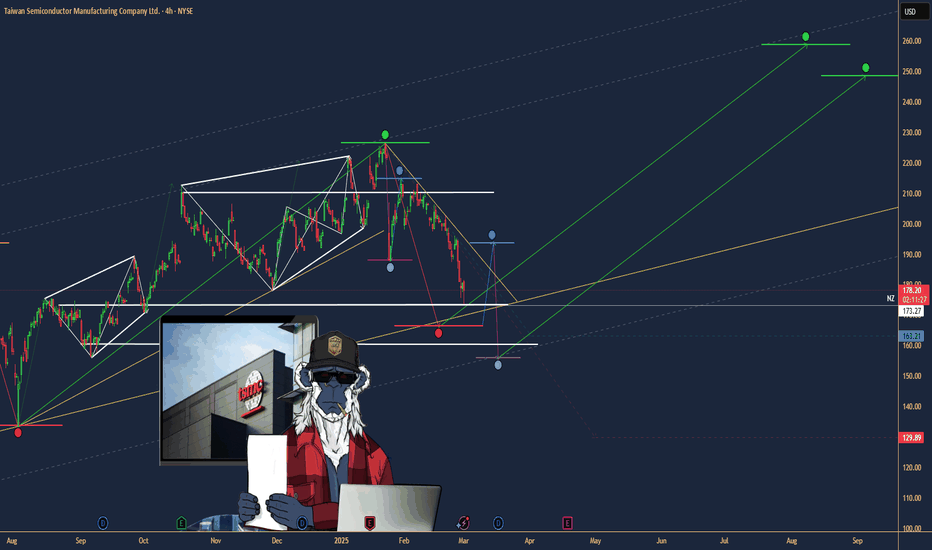This screenshot has height=550, width=932.
Task: Click the Jul label on time axis
Action: [724, 541]
